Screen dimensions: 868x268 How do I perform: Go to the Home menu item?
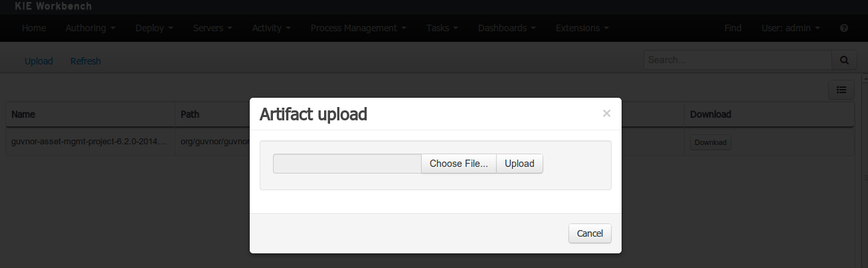[34, 28]
